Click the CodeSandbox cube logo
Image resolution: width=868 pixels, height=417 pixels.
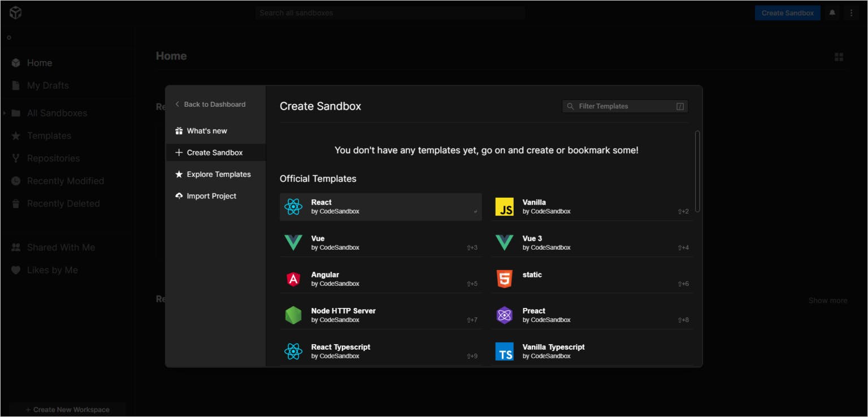click(16, 12)
